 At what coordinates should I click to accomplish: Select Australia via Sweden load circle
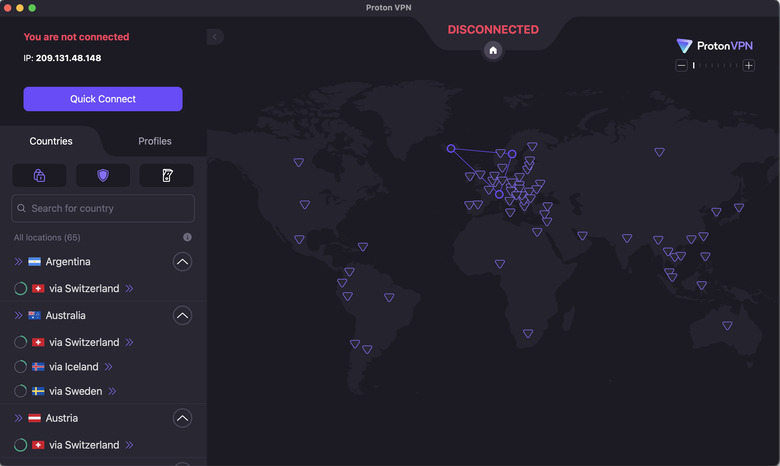[20, 391]
